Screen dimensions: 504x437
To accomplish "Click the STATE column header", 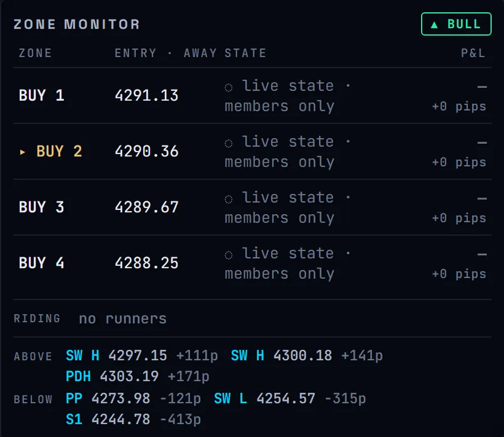I will (x=245, y=53).
